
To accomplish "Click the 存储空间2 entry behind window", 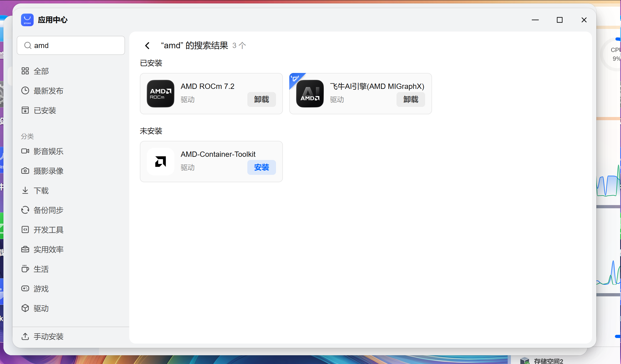I will (548, 361).
